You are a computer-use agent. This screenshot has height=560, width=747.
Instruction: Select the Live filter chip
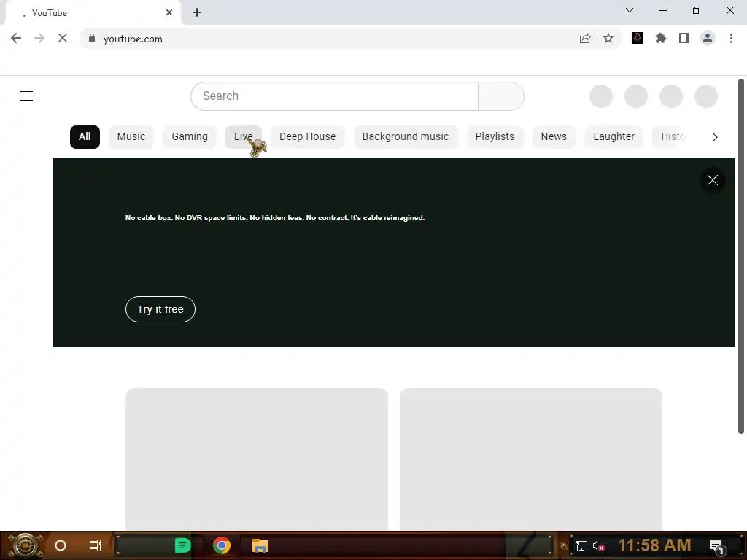pyautogui.click(x=243, y=136)
